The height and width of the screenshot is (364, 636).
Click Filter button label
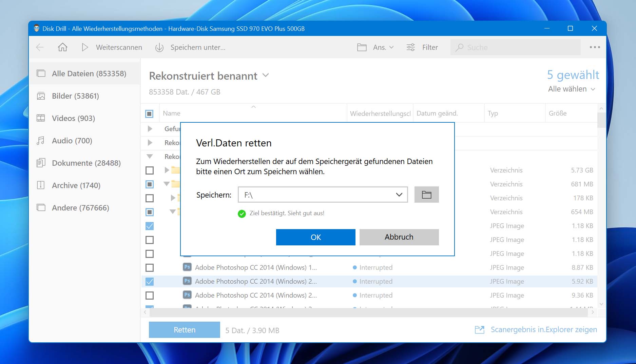(x=430, y=47)
